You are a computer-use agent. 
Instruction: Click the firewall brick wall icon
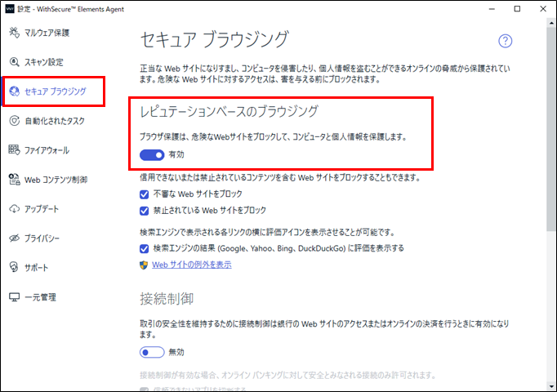(14, 149)
